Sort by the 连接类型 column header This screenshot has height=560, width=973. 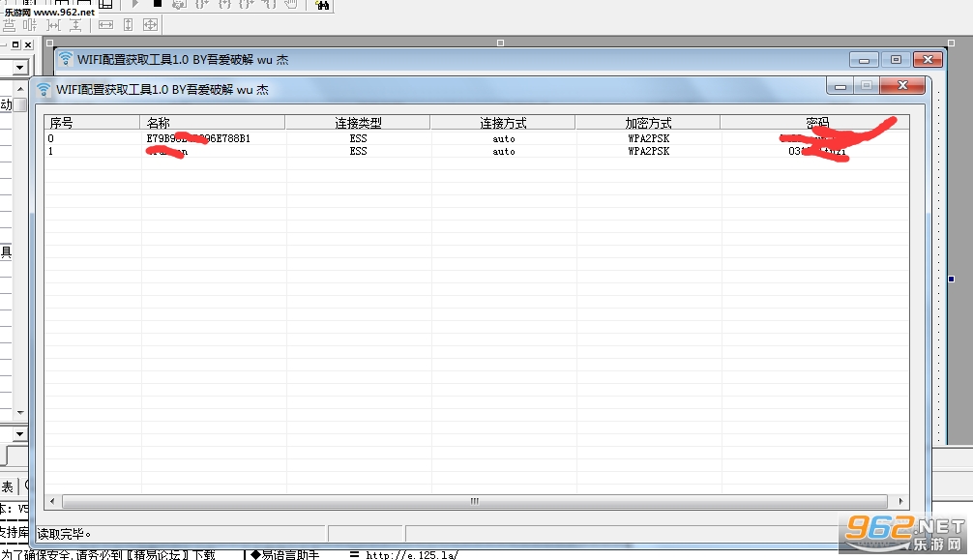(358, 122)
